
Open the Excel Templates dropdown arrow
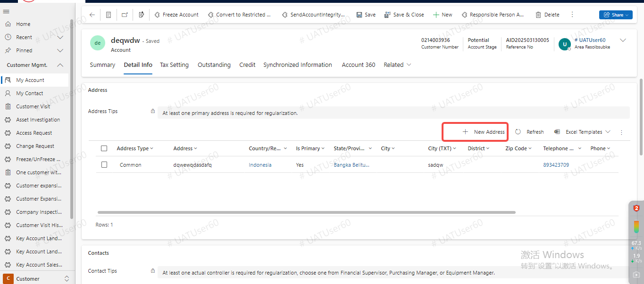[608, 132]
